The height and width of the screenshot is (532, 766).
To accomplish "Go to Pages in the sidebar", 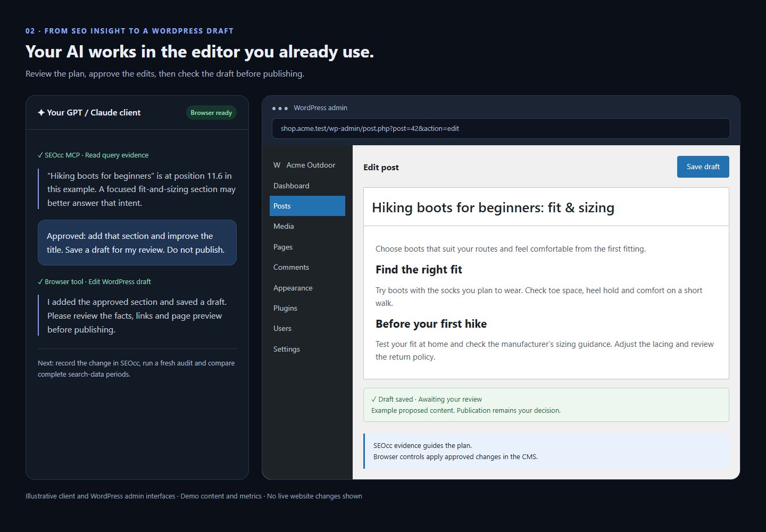I will click(307, 247).
